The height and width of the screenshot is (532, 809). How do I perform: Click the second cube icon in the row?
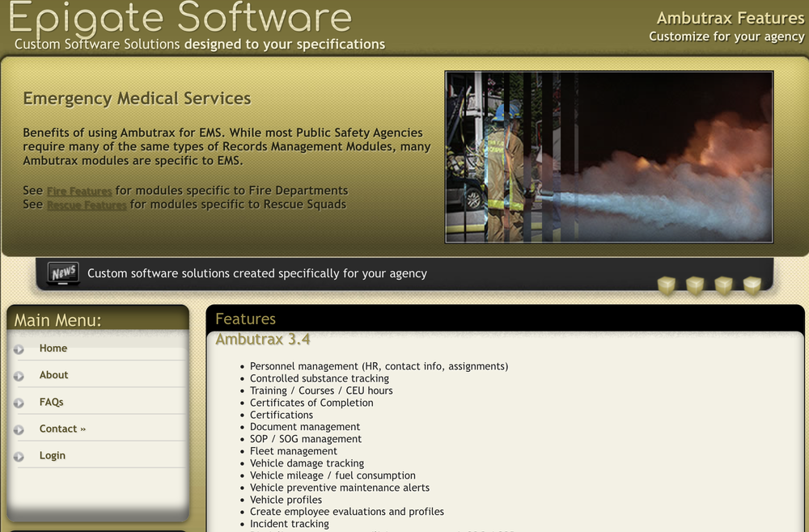(x=694, y=285)
